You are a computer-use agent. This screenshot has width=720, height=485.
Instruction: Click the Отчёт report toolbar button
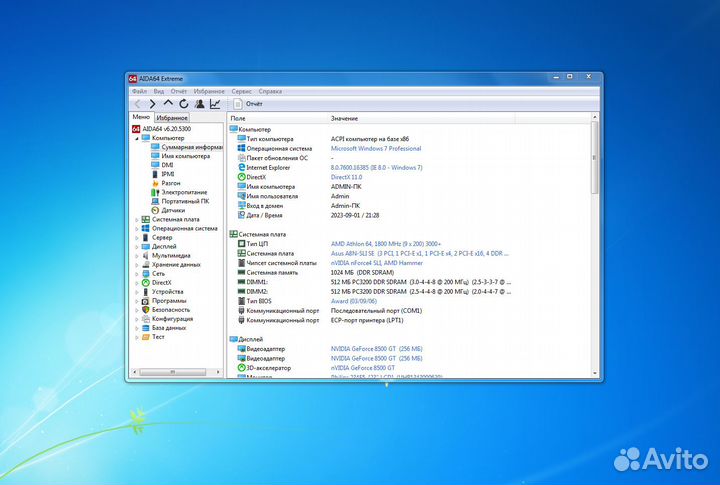(x=248, y=103)
